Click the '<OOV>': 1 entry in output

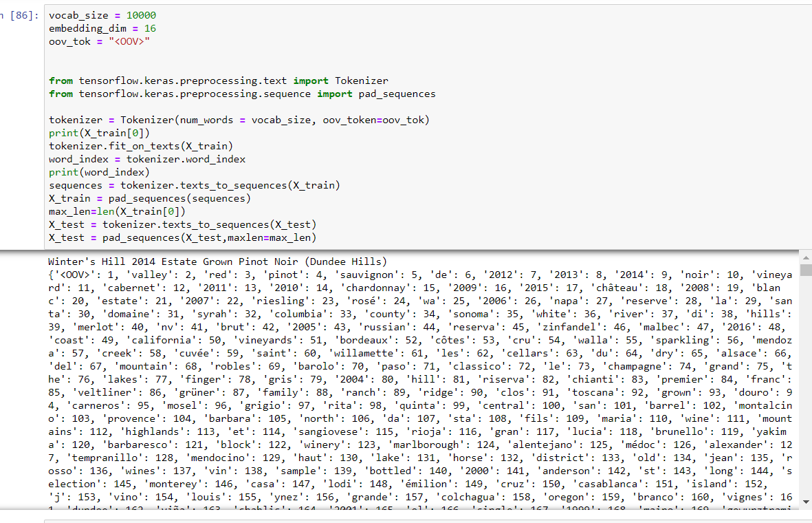click(x=85, y=275)
